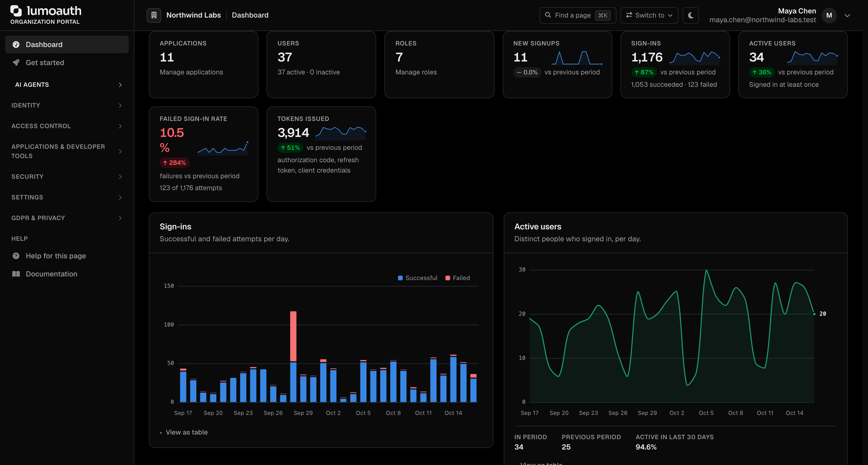Open the Manage roles link

pos(416,72)
